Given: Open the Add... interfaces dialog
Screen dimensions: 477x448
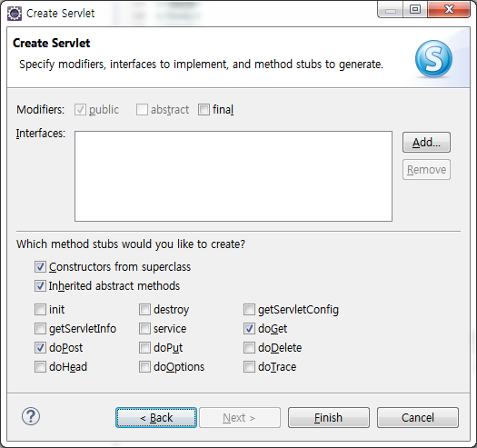Looking at the screenshot, I should [x=426, y=142].
